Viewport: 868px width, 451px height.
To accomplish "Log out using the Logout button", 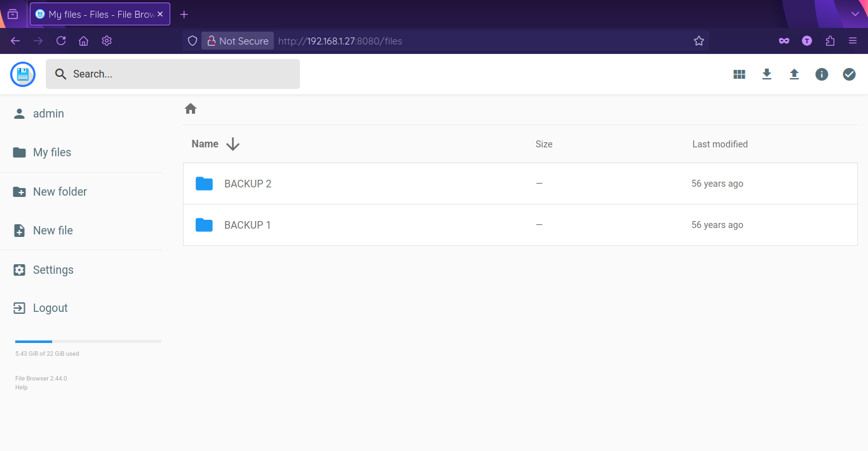I will [x=50, y=308].
